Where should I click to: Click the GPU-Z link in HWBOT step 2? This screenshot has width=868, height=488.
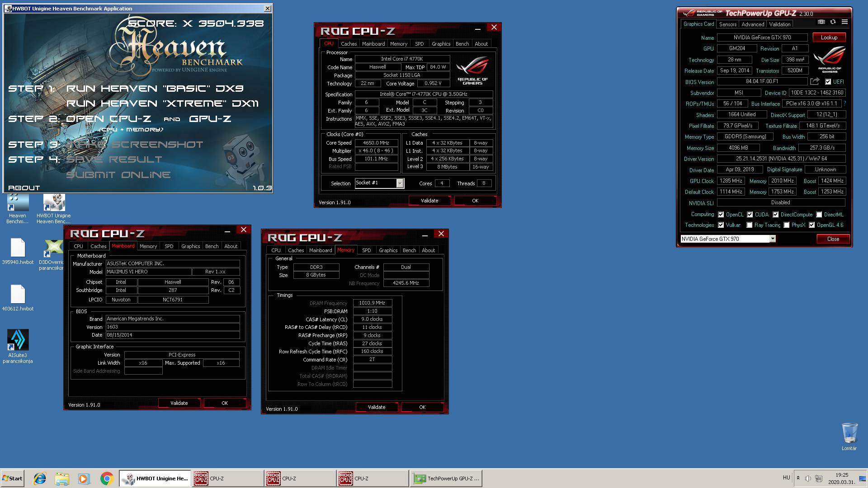(x=210, y=119)
